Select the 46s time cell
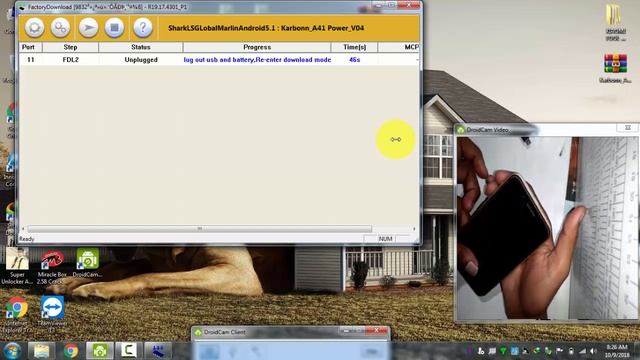 click(354, 60)
